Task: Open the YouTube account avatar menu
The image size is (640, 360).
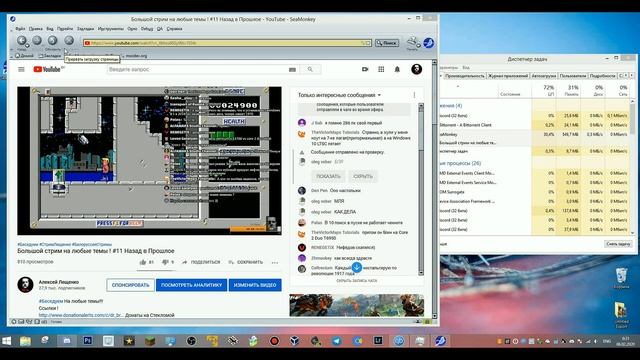Action: [416, 69]
